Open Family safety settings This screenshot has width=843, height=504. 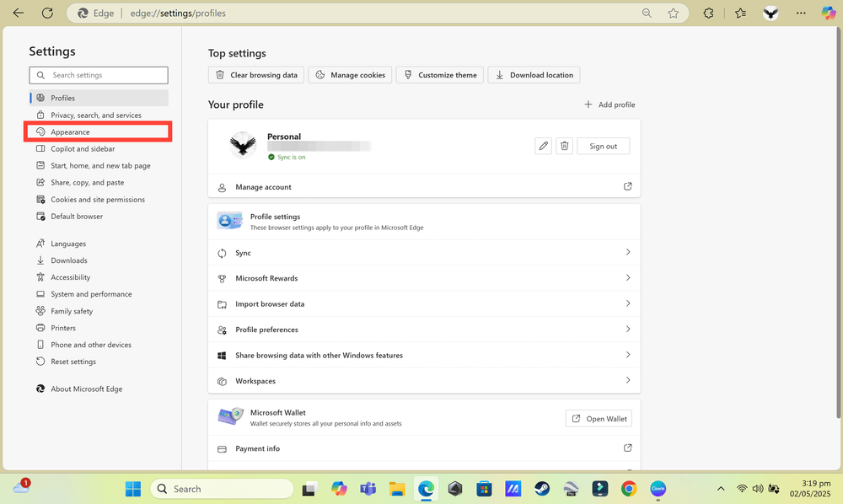99,311
